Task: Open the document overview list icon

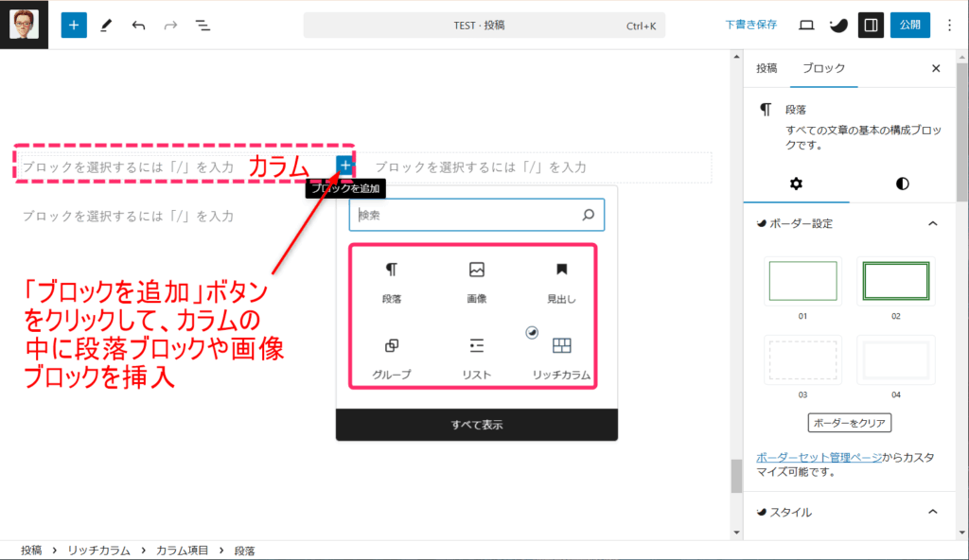Action: click(203, 25)
